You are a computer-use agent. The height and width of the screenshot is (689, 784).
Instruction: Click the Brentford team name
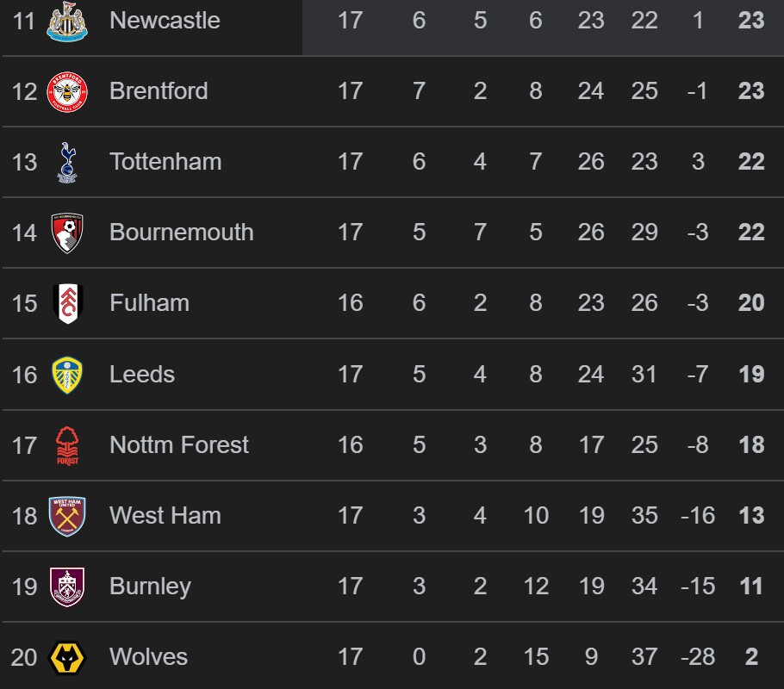tap(159, 91)
